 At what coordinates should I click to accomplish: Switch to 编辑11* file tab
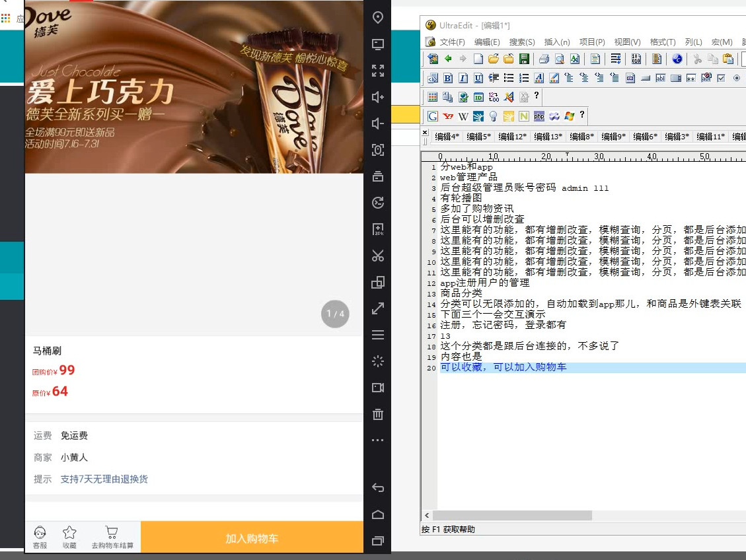tap(710, 137)
